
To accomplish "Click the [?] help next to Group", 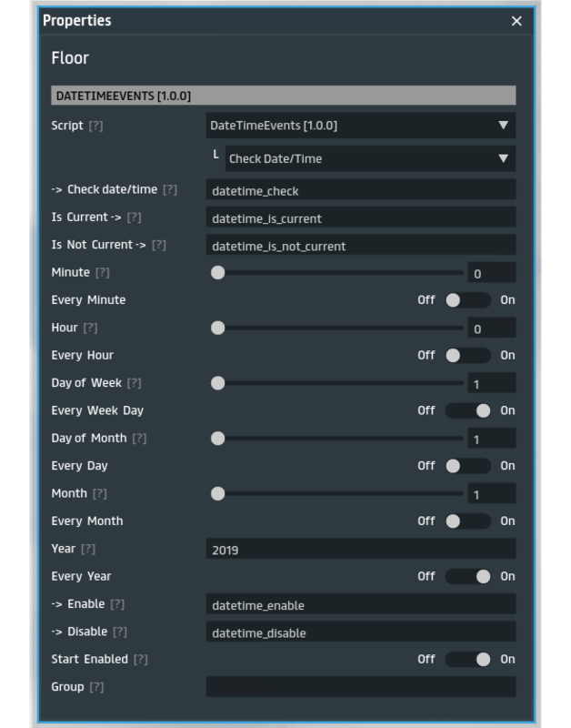I will point(96,687).
